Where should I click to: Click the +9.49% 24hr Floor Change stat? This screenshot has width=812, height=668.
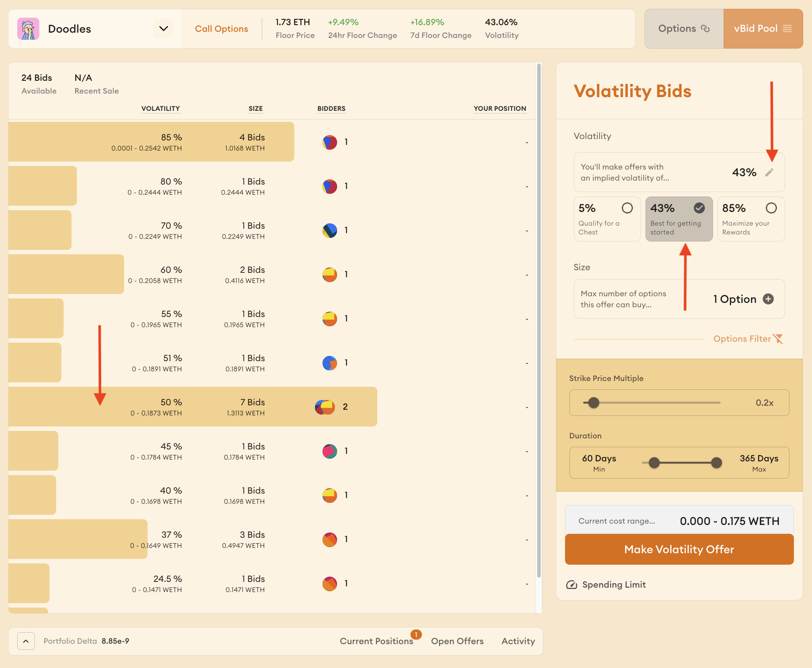362,29
